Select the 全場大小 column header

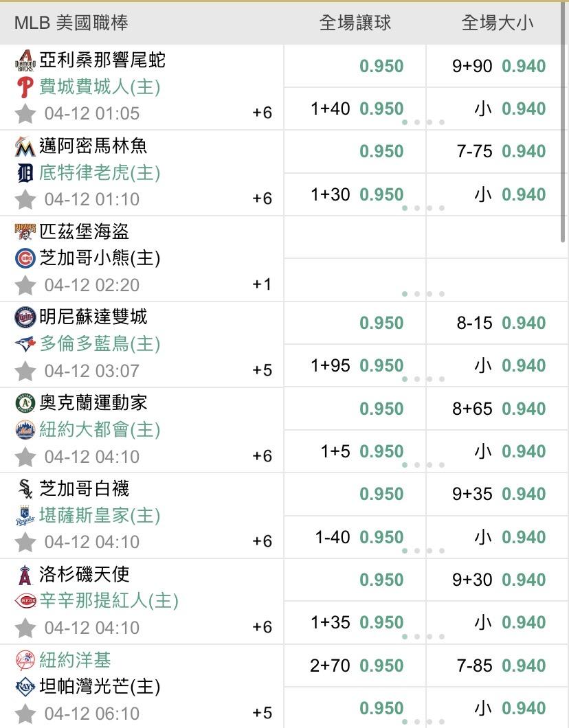point(497,23)
